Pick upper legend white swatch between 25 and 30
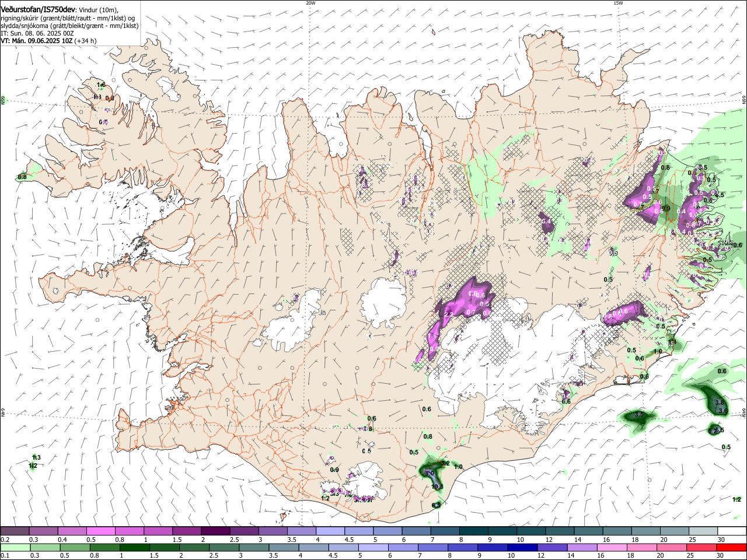 click(703, 531)
